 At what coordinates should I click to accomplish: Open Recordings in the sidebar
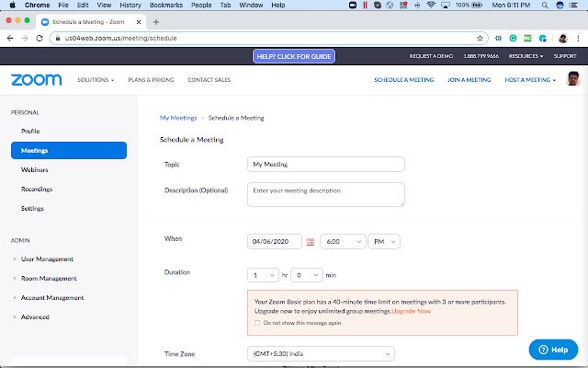click(x=37, y=189)
